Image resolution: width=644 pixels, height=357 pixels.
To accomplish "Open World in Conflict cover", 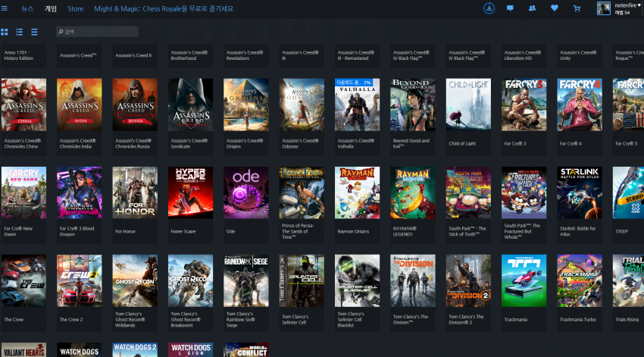I will point(246,349).
